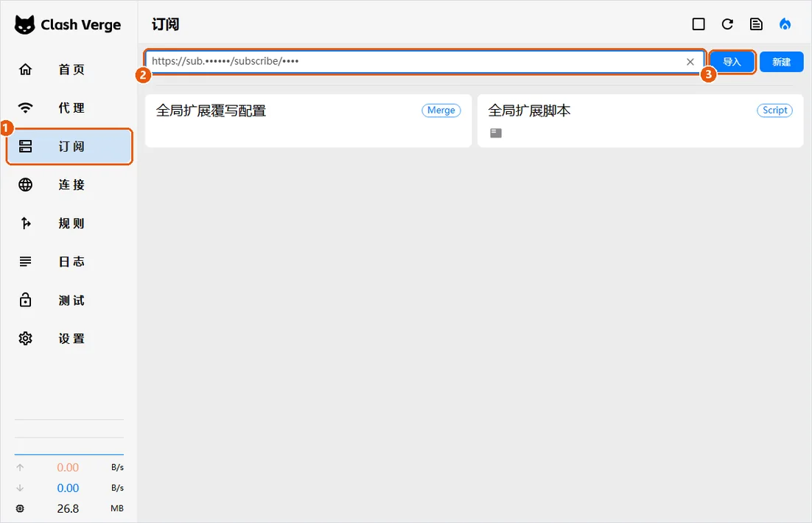Open the runtime config document icon
The image size is (812, 523).
756,24
